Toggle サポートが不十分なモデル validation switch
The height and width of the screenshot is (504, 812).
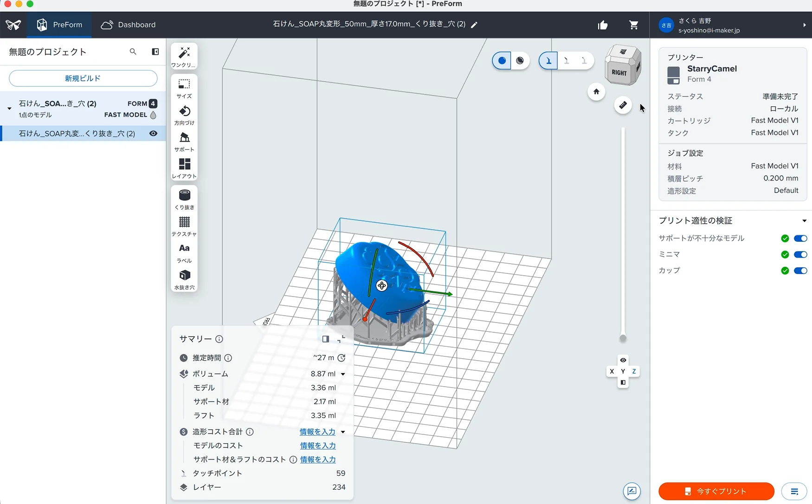pos(800,239)
